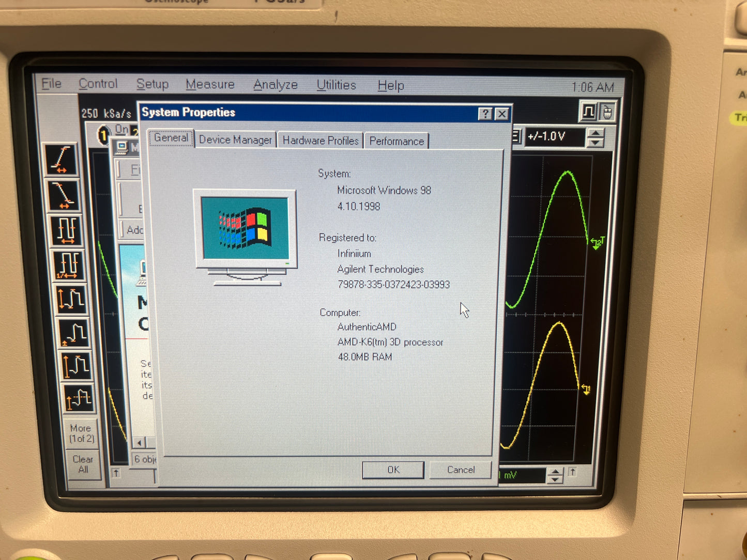
Task: Click the 250 kSa/s sample rate readout
Action: click(106, 113)
